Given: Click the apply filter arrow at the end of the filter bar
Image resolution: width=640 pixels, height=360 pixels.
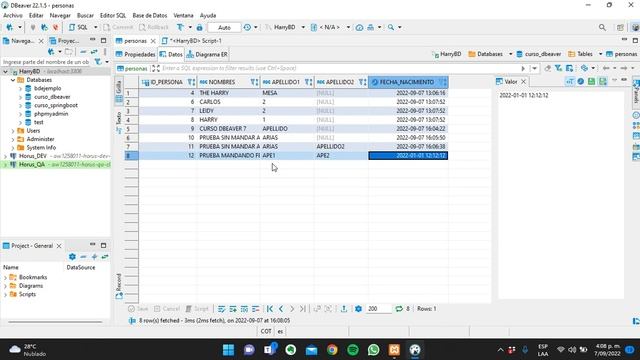Looking at the screenshot, I should click(x=523, y=69).
